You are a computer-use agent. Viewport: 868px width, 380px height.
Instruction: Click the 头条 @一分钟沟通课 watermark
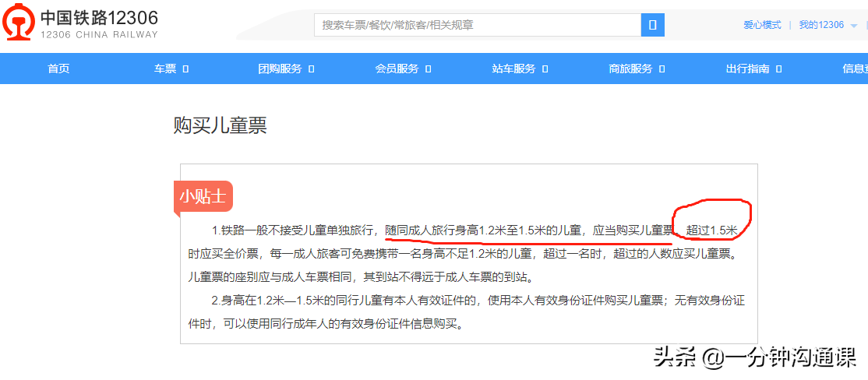pos(754,357)
